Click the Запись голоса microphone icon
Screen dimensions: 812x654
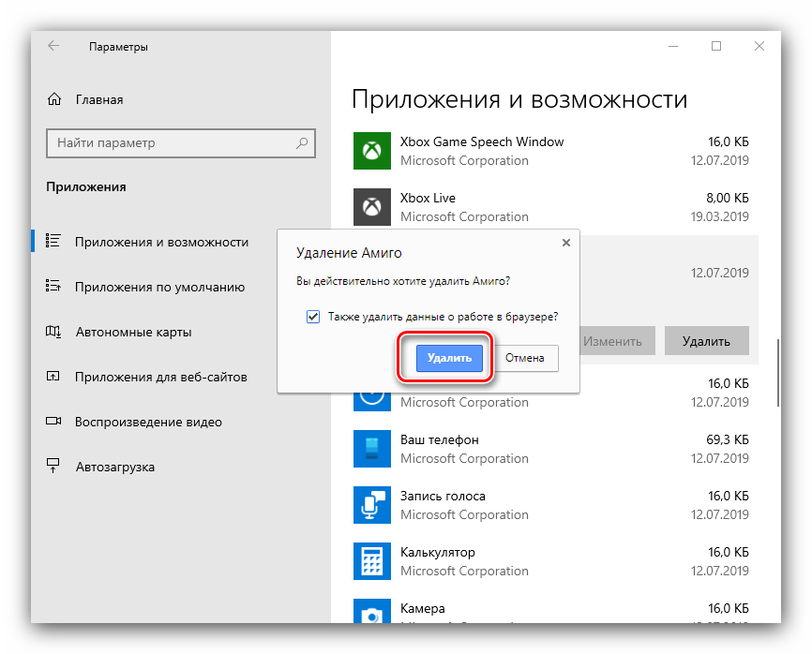(371, 505)
